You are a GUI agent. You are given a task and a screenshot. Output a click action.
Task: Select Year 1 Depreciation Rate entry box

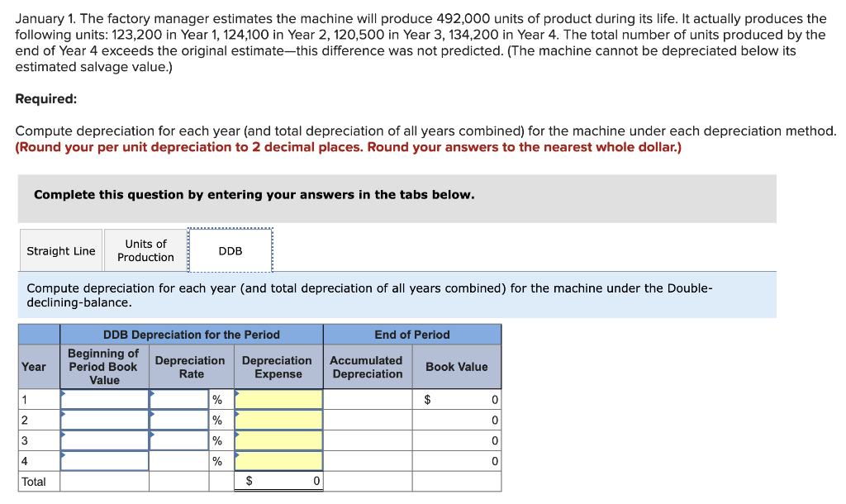pos(178,399)
